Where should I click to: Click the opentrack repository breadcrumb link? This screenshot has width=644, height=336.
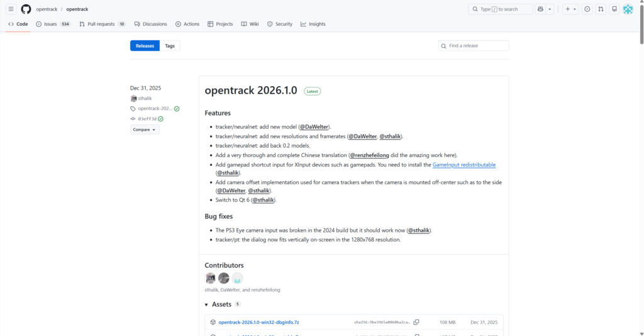[77, 9]
